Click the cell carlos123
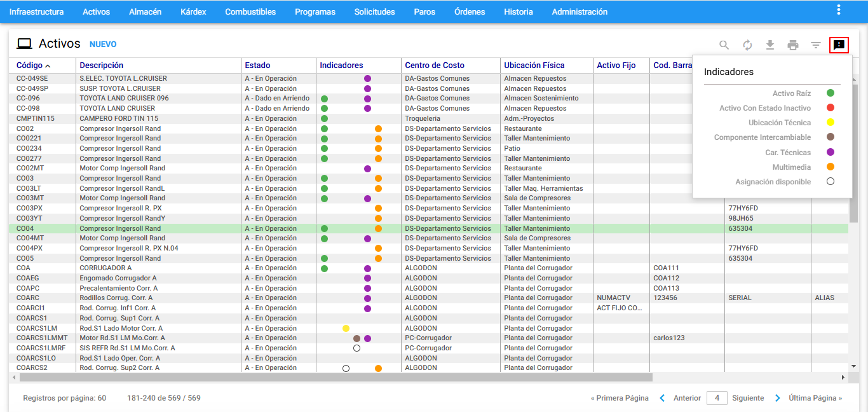This screenshot has width=868, height=412. [x=669, y=338]
